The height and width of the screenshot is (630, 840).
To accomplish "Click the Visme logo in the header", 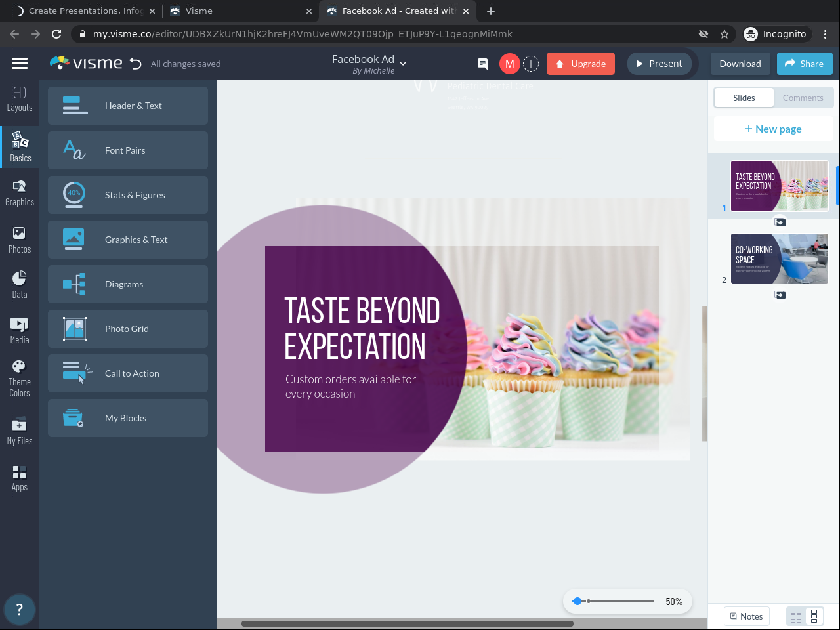I will pos(86,63).
